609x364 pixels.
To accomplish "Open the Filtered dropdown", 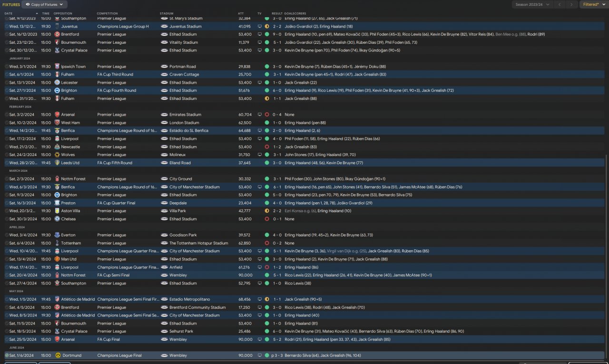I will tap(594, 4).
